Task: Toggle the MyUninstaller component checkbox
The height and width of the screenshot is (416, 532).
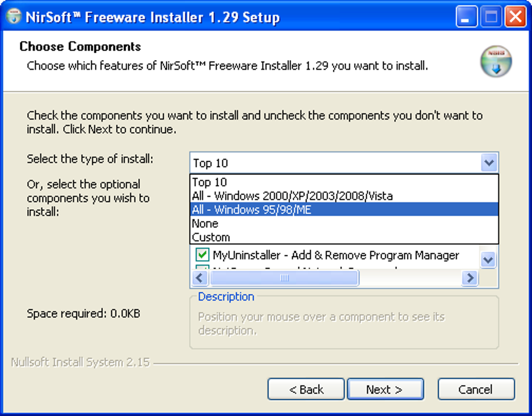Action: point(202,255)
